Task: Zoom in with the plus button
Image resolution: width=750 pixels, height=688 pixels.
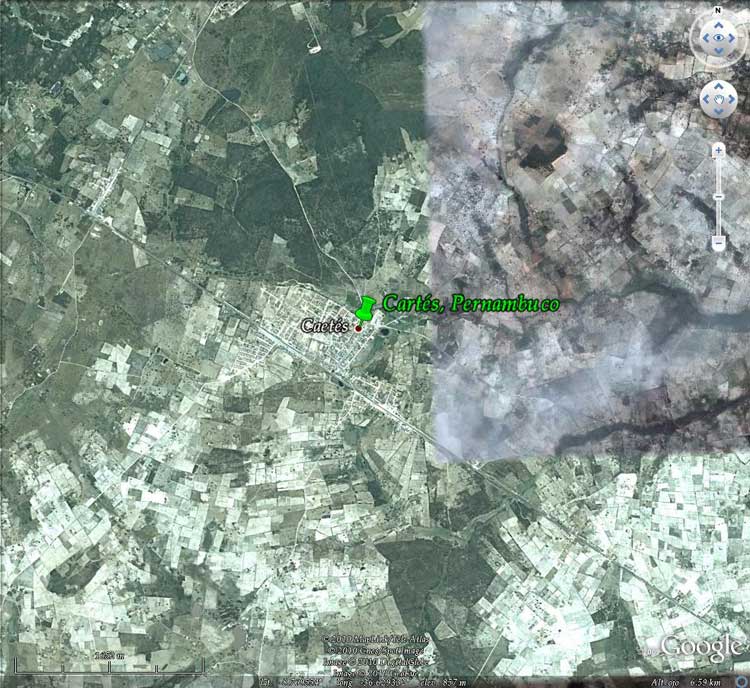Action: (718, 150)
